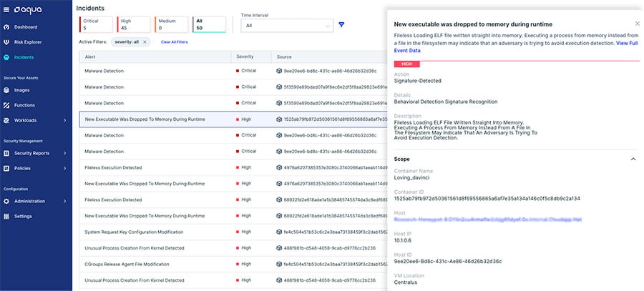Close the incident details panel
This screenshot has height=291, width=644.
[x=637, y=24]
